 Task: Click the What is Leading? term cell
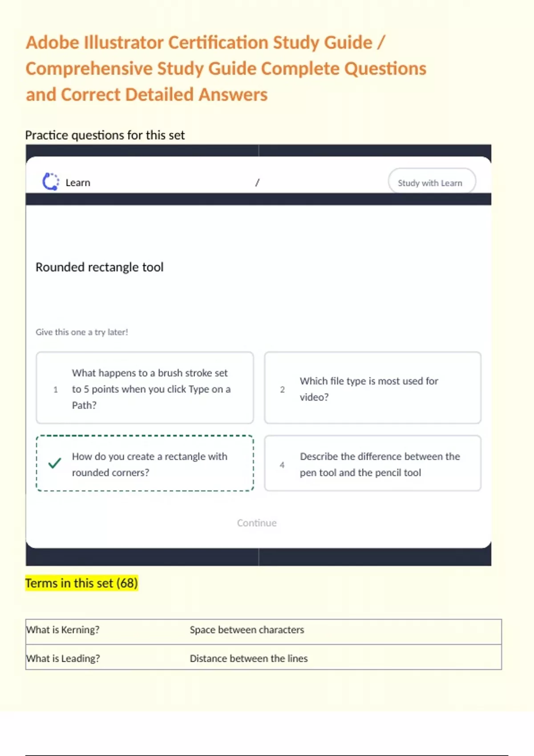(x=63, y=659)
